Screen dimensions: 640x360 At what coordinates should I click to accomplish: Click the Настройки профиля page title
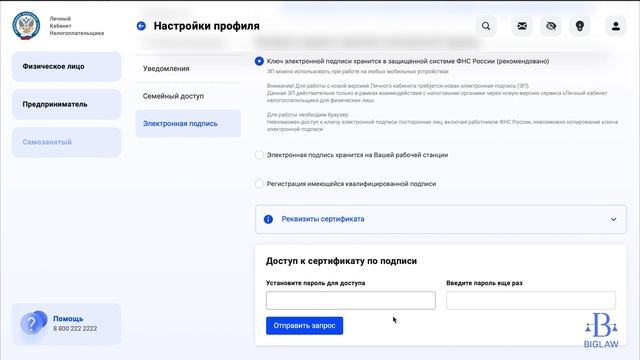[x=207, y=26]
